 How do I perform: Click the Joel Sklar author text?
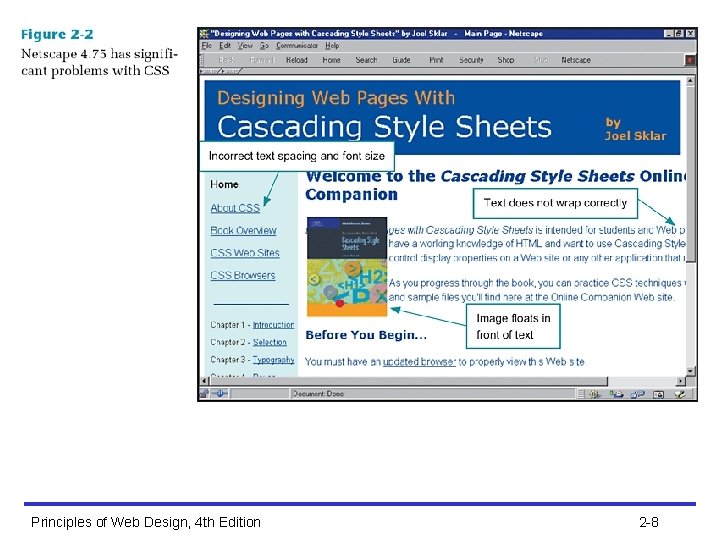point(635,136)
